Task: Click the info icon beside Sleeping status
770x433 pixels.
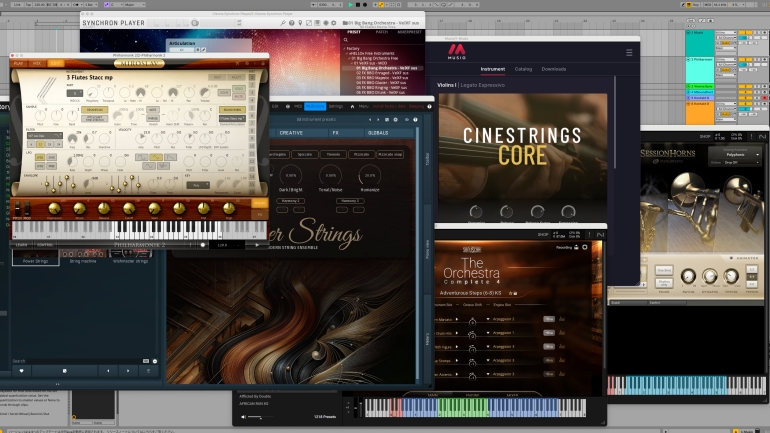Action: [x=430, y=107]
